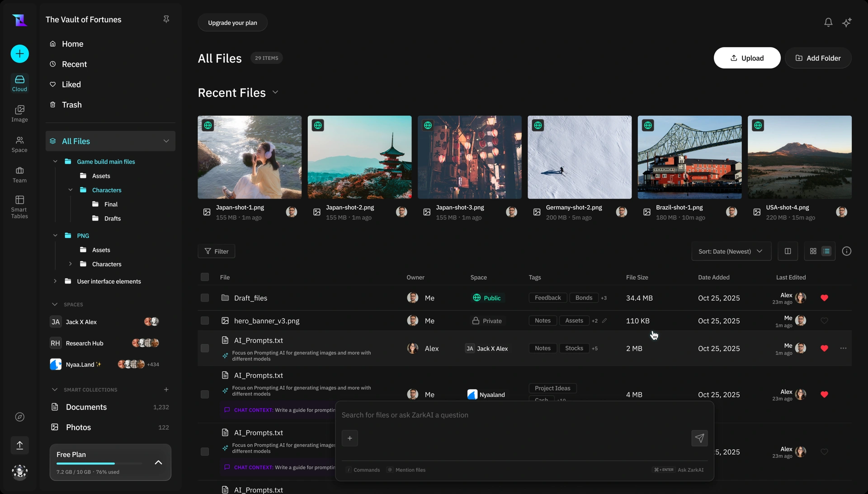Click Add Folder button
Image resolution: width=868 pixels, height=494 pixels.
point(818,58)
